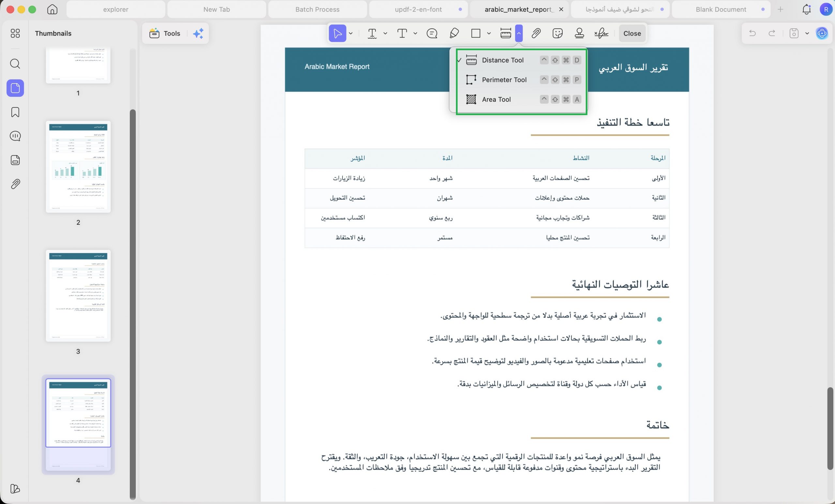The height and width of the screenshot is (504, 835).
Task: Open page 2 thumbnail
Action: (x=78, y=167)
